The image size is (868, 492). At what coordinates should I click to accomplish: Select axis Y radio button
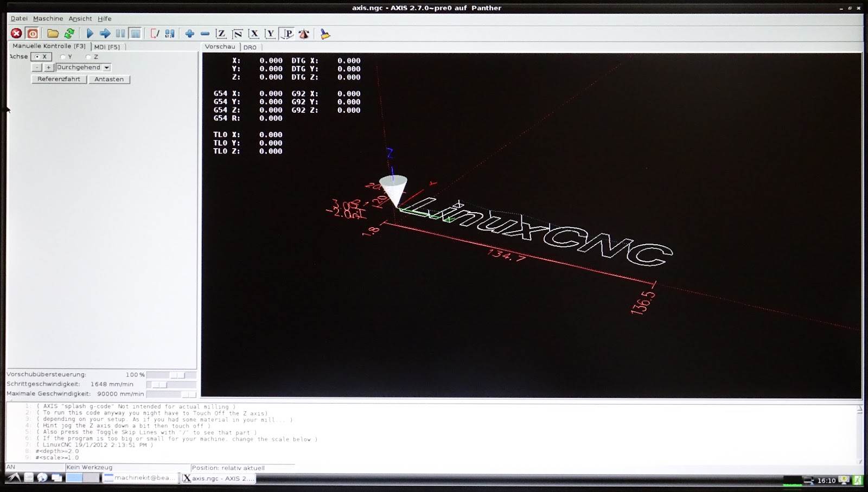pos(66,56)
